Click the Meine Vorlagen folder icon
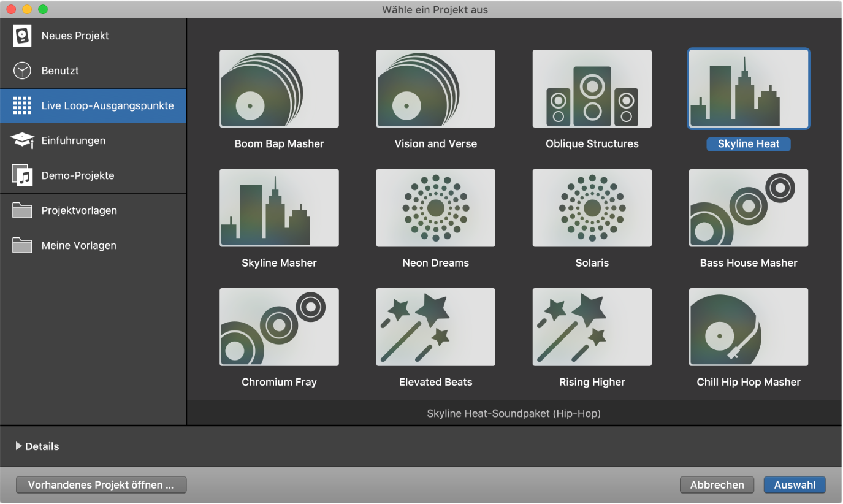 [x=22, y=245]
